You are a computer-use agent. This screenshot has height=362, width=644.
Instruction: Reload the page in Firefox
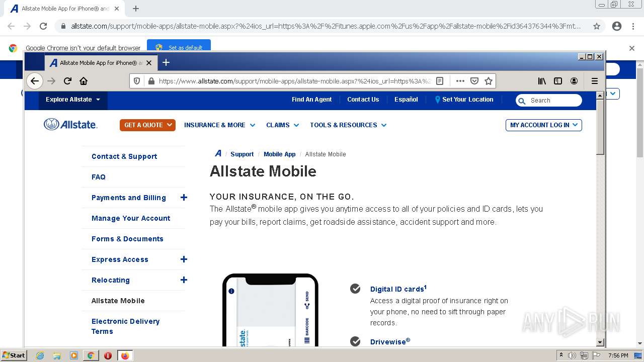pos(67,81)
